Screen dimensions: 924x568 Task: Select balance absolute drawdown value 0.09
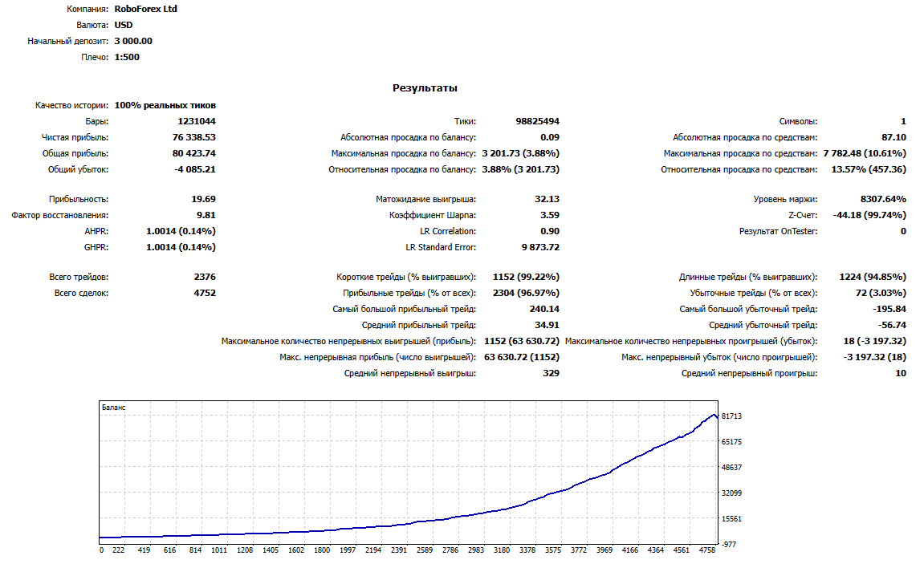tap(550, 137)
